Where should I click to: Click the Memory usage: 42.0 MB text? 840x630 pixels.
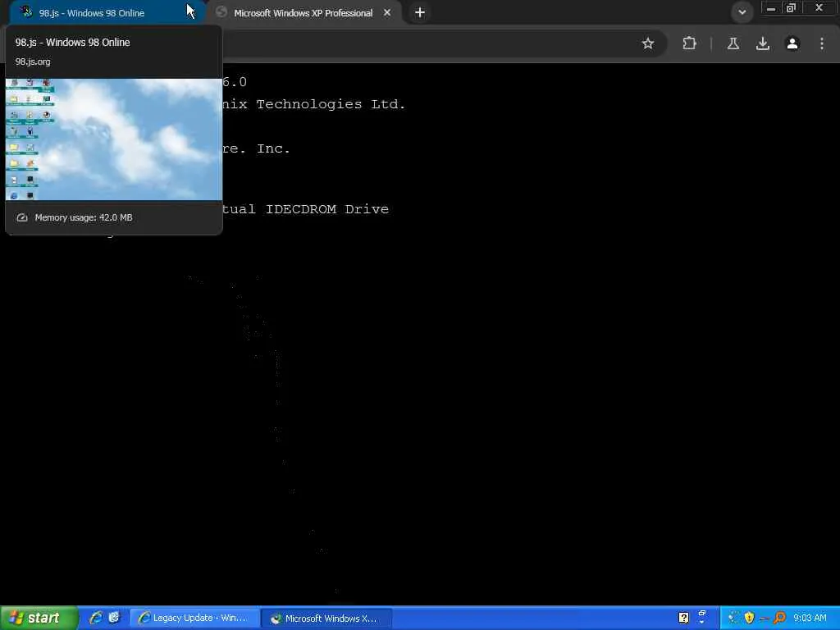click(84, 217)
